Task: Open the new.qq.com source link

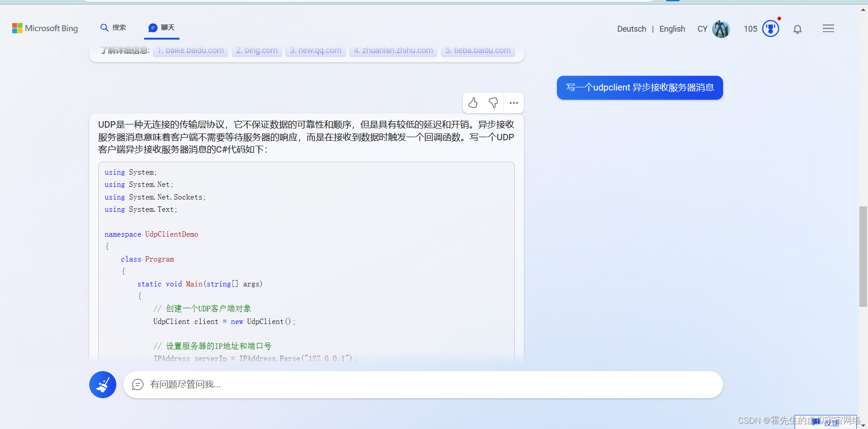Action: [x=316, y=50]
